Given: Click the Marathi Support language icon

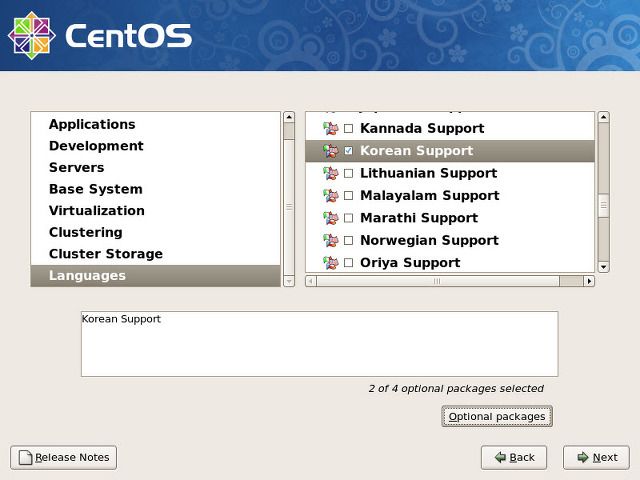Looking at the screenshot, I should (x=331, y=218).
